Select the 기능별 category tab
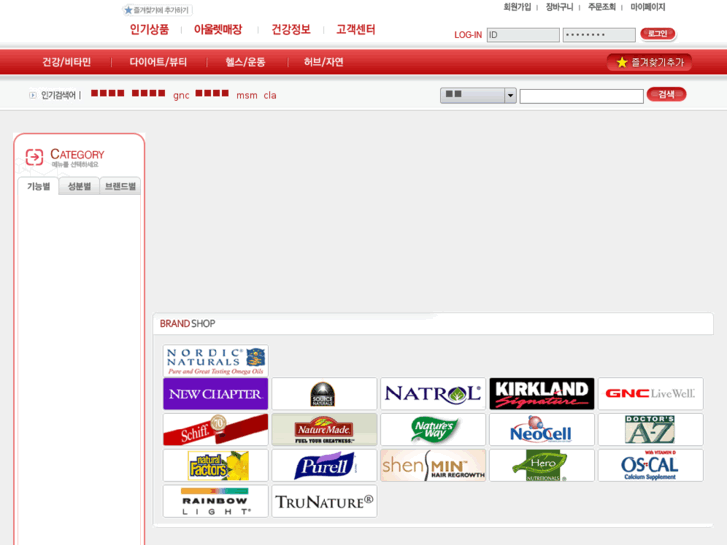This screenshot has height=545, width=727. click(x=38, y=186)
